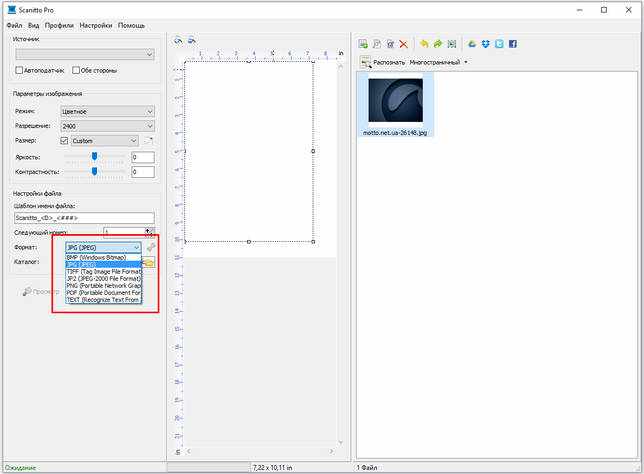Click the file name template field
The width and height of the screenshot is (644, 474).
(x=84, y=218)
